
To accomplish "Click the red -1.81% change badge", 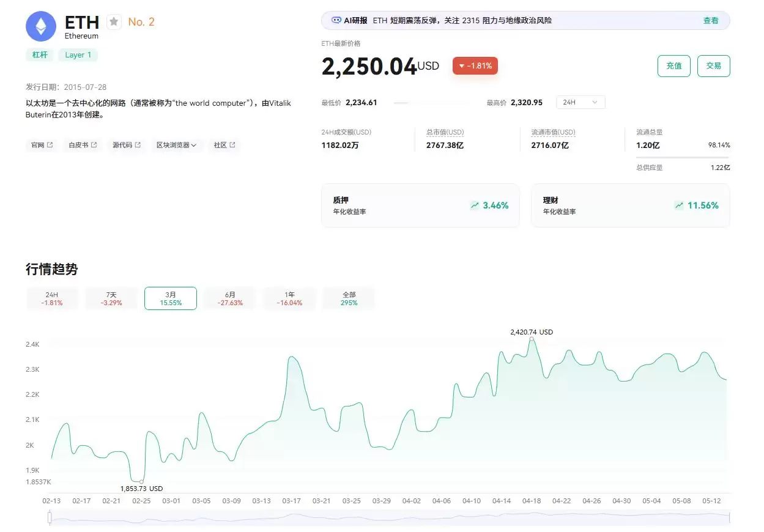I will pos(475,65).
